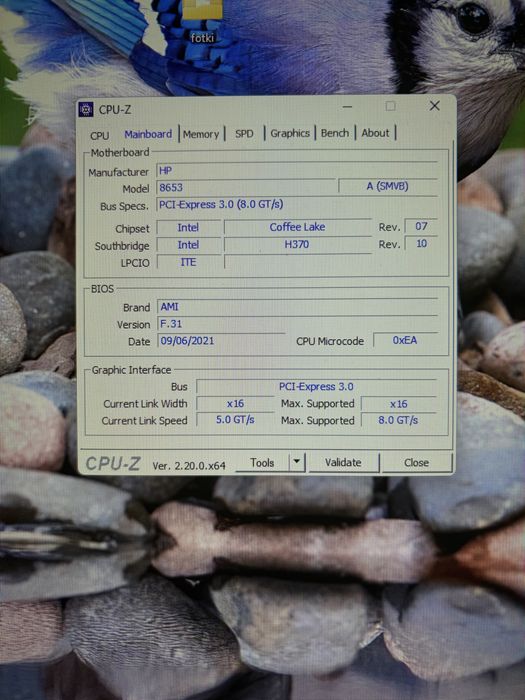The height and width of the screenshot is (700, 525).
Task: Select Max. Supported 8.0 GT/s value
Action: click(398, 420)
